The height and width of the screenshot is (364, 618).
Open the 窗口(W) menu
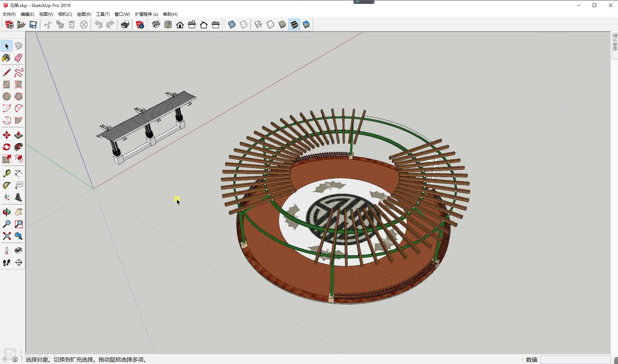click(122, 14)
